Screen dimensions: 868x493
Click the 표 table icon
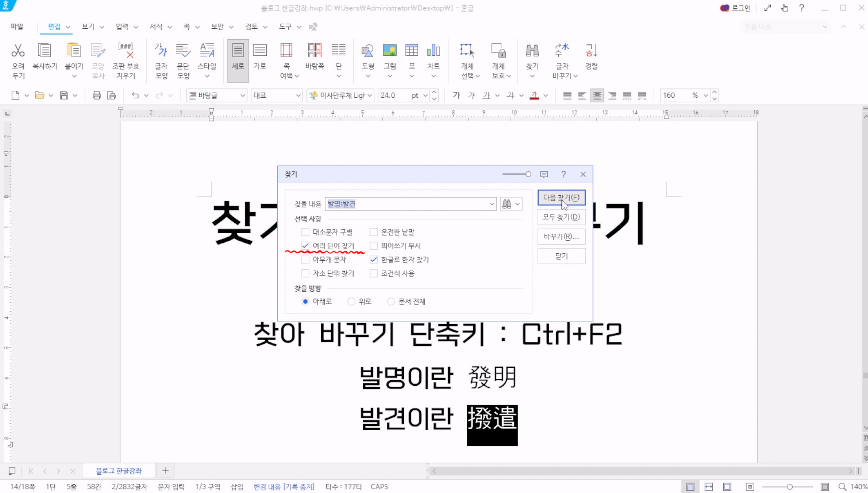pos(412,50)
